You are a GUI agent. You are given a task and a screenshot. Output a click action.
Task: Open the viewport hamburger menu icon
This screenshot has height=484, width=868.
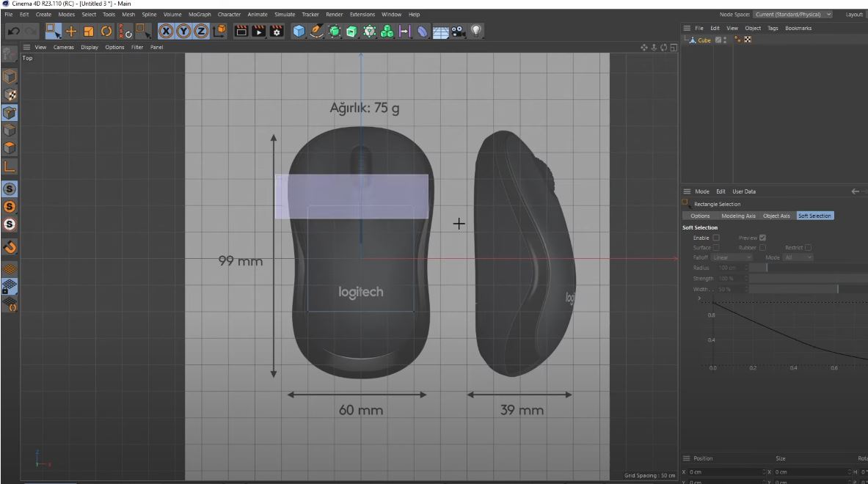tap(26, 47)
